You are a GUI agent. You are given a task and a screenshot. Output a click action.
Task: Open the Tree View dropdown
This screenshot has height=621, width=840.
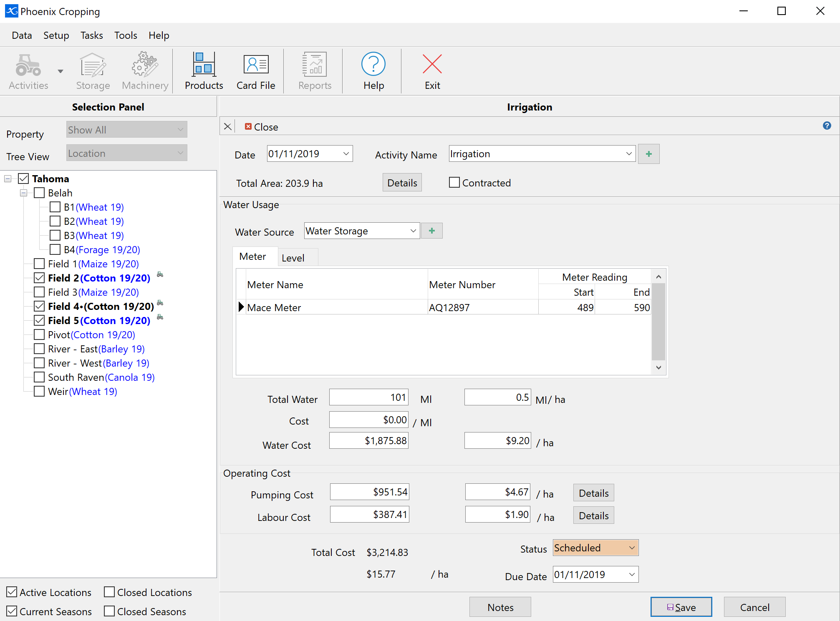coord(127,153)
